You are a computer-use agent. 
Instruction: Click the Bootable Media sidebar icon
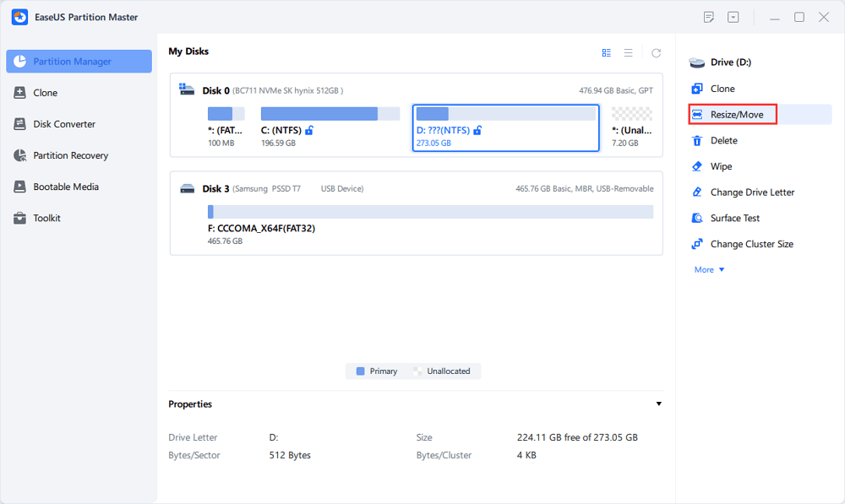tap(20, 187)
